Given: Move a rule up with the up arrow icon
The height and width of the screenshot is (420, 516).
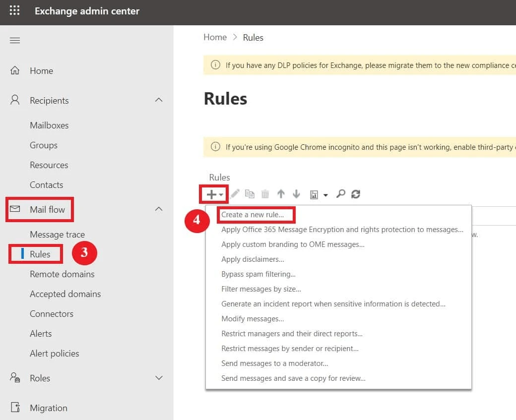Looking at the screenshot, I should pos(281,194).
